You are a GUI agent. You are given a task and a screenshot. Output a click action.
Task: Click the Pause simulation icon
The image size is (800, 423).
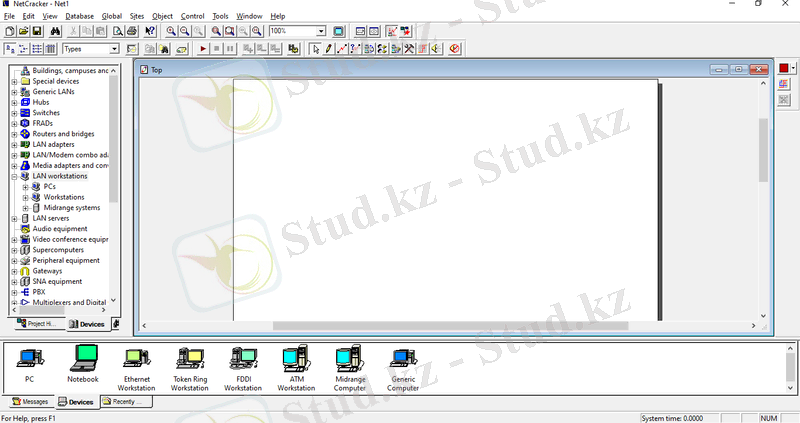[x=230, y=49]
